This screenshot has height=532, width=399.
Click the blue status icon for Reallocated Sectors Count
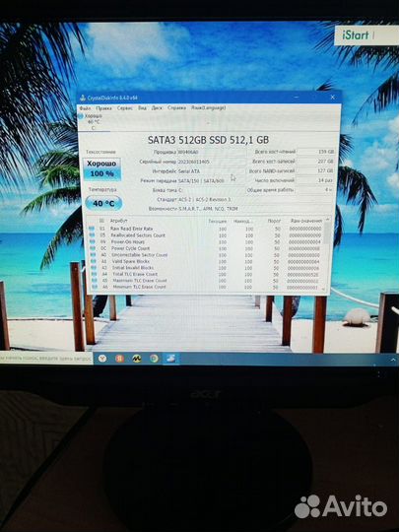[92, 235]
